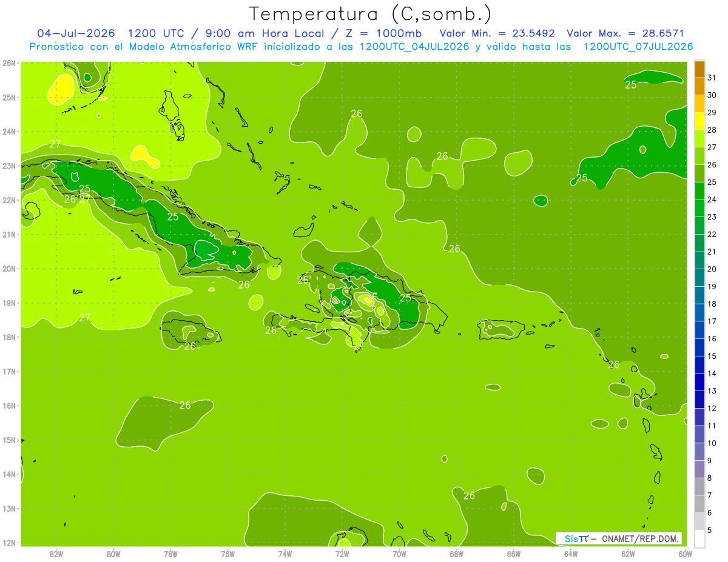The width and height of the screenshot is (728, 562).
Task: Pick the purple legend swatch between 9 and 10
Action: (x=700, y=452)
